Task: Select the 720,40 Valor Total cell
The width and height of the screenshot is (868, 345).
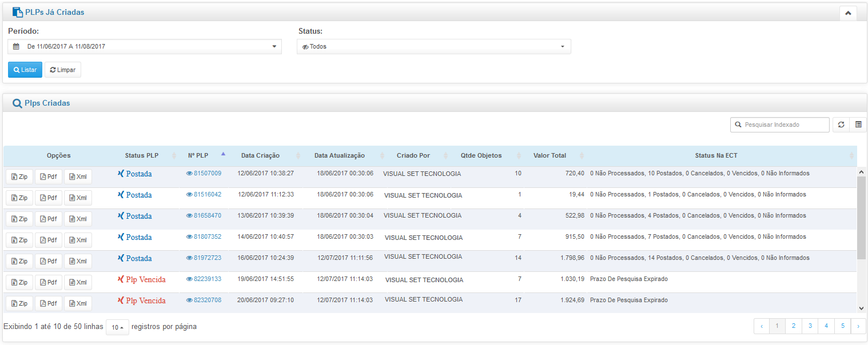Action: (x=575, y=173)
